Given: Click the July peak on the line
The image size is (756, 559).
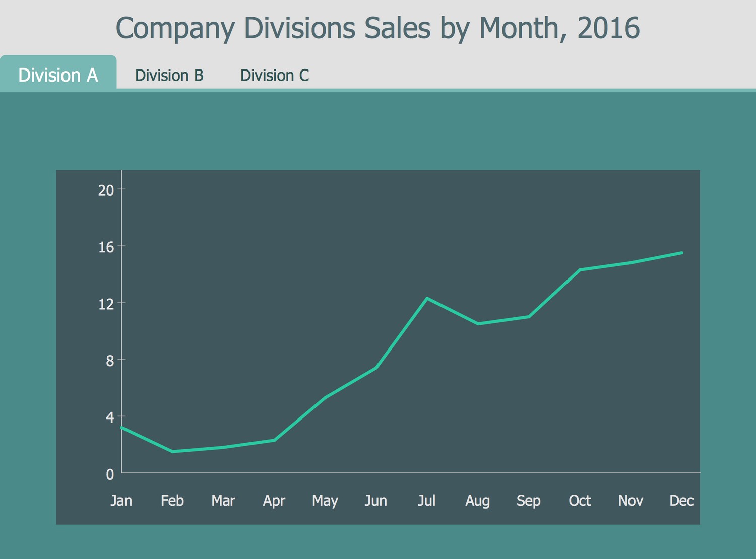Looking at the screenshot, I should 427,299.
